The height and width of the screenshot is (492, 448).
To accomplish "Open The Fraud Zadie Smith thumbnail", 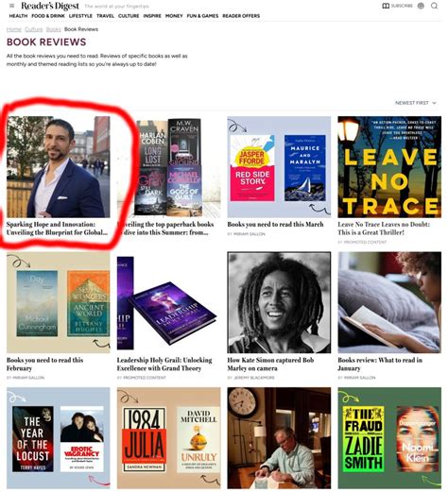I will point(389,437).
